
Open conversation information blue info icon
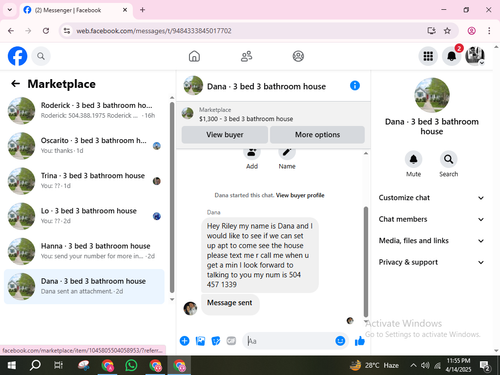point(355,86)
